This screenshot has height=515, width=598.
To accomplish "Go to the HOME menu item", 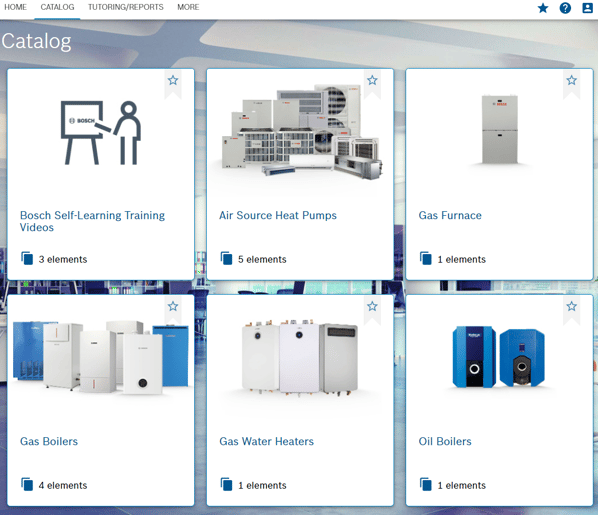I will (x=15, y=7).
